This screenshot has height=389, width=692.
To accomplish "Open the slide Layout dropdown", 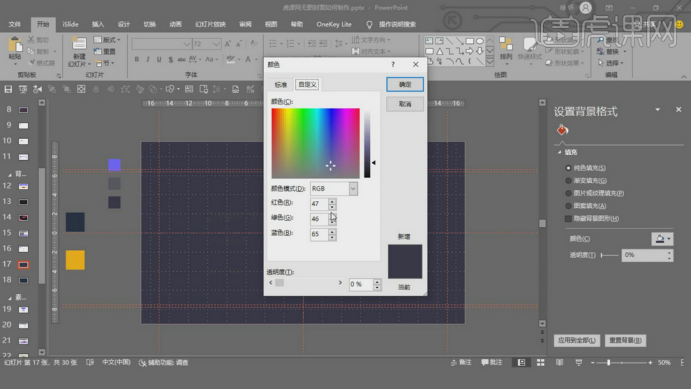I will (x=107, y=40).
